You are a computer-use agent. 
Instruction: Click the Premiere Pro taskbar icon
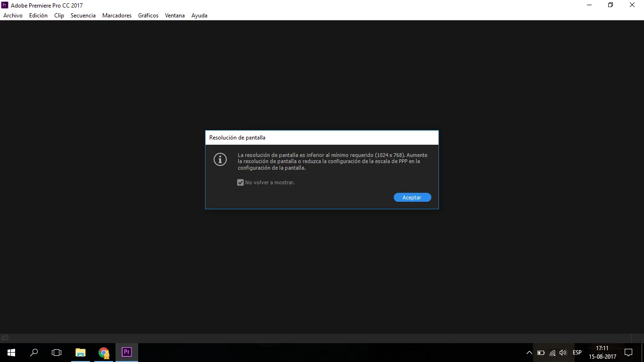pyautogui.click(x=126, y=353)
